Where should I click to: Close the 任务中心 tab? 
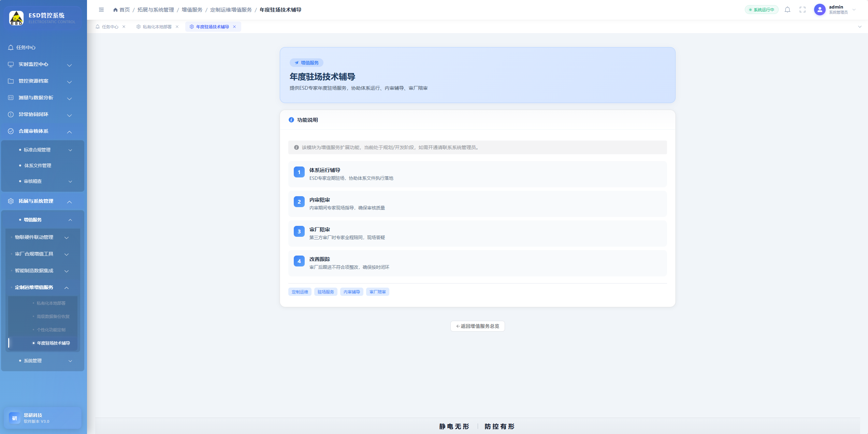[124, 27]
